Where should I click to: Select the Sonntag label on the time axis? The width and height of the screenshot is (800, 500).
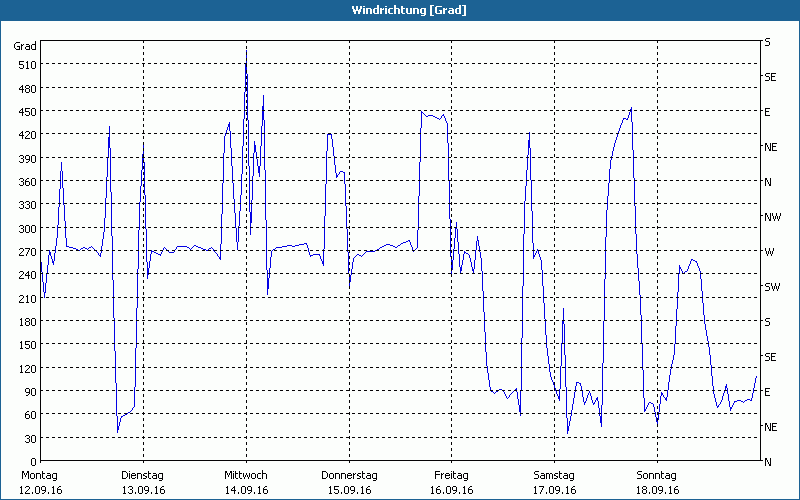pyautogui.click(x=656, y=475)
